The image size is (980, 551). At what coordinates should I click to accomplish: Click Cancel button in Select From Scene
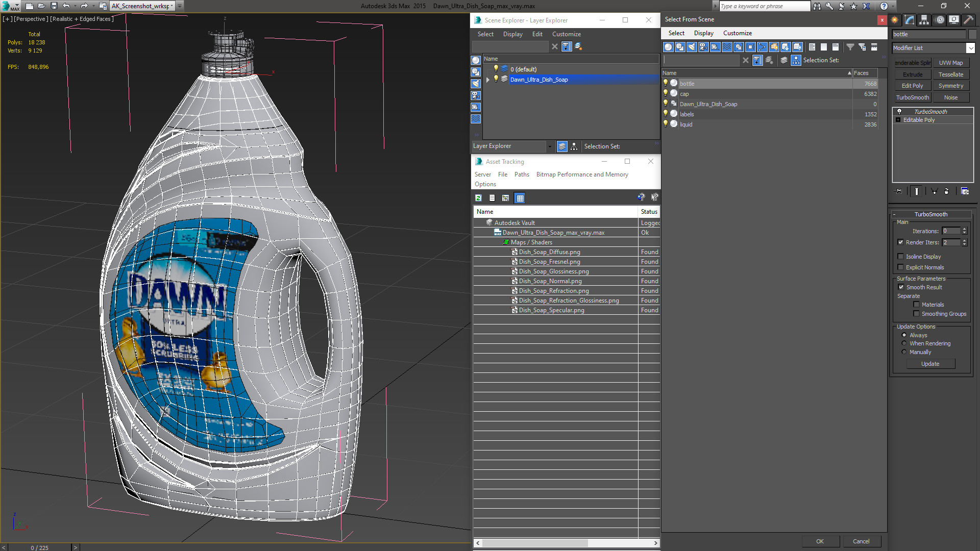click(861, 541)
